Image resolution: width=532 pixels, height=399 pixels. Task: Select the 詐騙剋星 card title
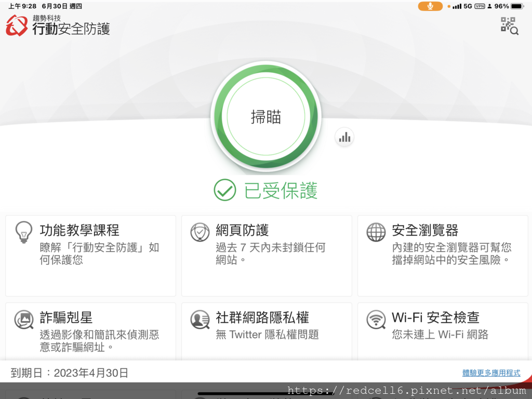66,317
